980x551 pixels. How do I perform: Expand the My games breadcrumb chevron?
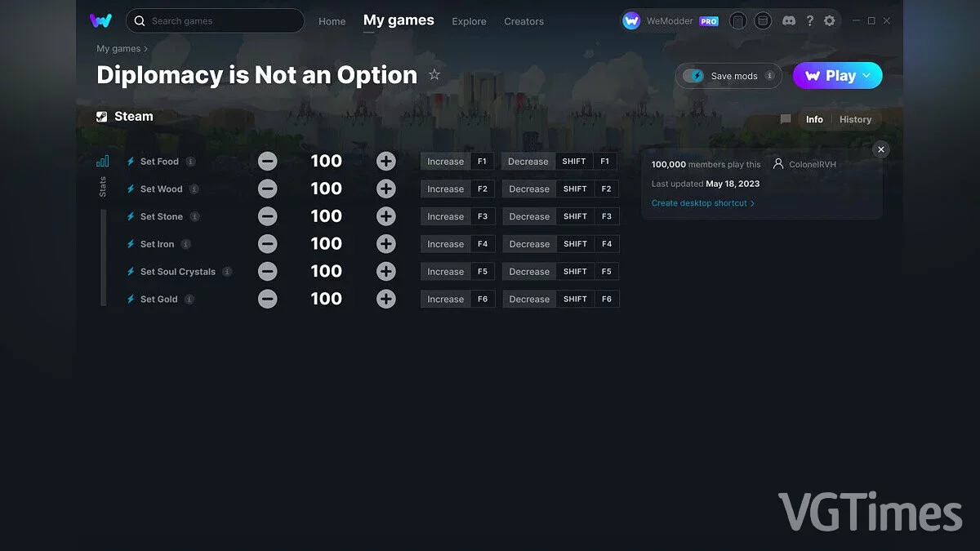pyautogui.click(x=145, y=49)
